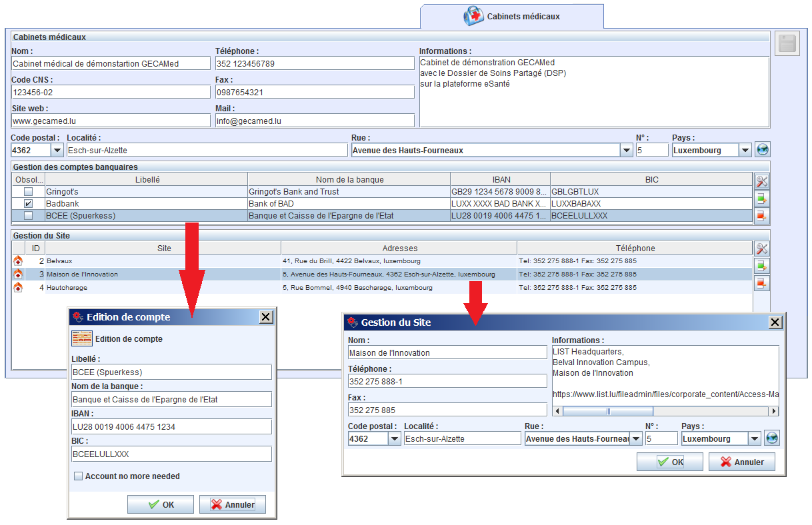Viewport: 812px width, 525px height.
Task: Open the main Code postal dropdown
Action: point(57,151)
